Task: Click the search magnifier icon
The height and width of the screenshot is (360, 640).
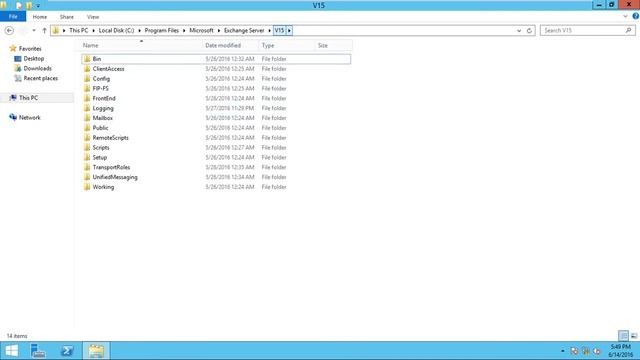Action: tap(629, 31)
